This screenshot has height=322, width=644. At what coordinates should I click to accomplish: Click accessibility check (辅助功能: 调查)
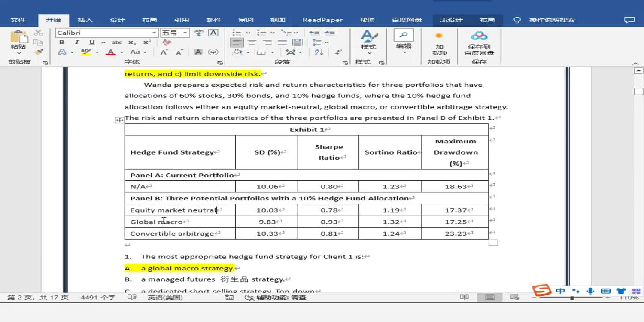pyautogui.click(x=276, y=297)
